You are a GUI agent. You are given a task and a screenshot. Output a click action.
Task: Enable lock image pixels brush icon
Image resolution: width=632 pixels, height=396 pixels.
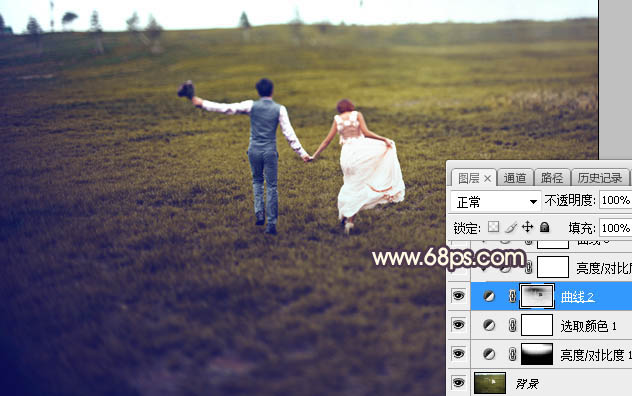click(x=511, y=227)
